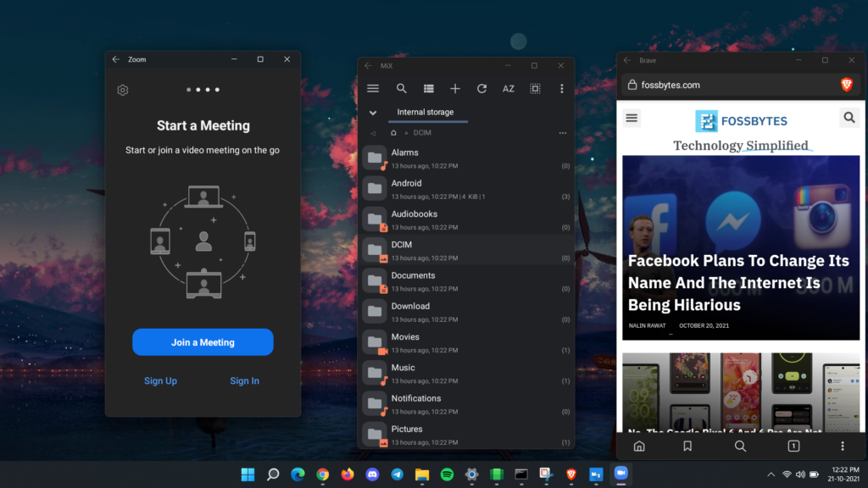868x488 pixels.
Task: Open the Facebook name change article
Action: (x=741, y=248)
